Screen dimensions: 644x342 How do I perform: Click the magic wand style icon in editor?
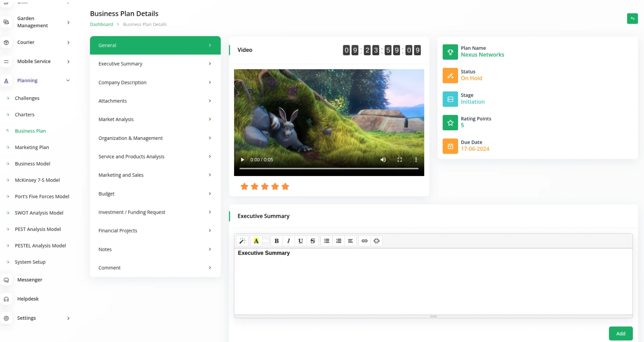[242, 241]
